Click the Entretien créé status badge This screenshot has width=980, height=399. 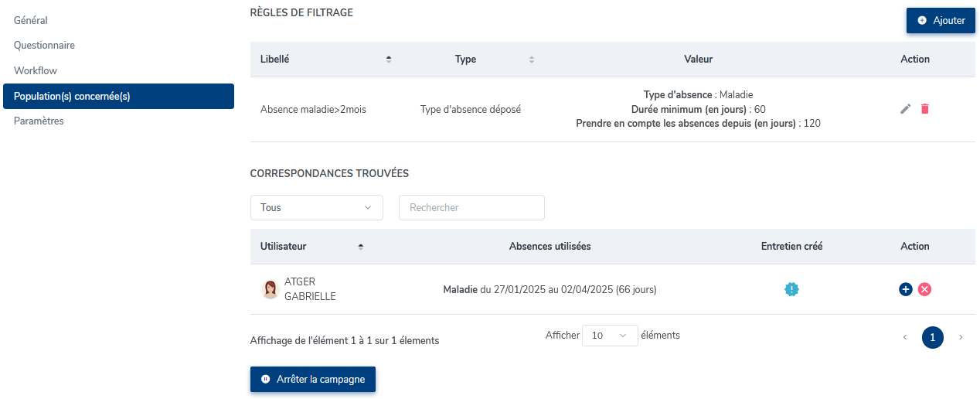tap(791, 289)
